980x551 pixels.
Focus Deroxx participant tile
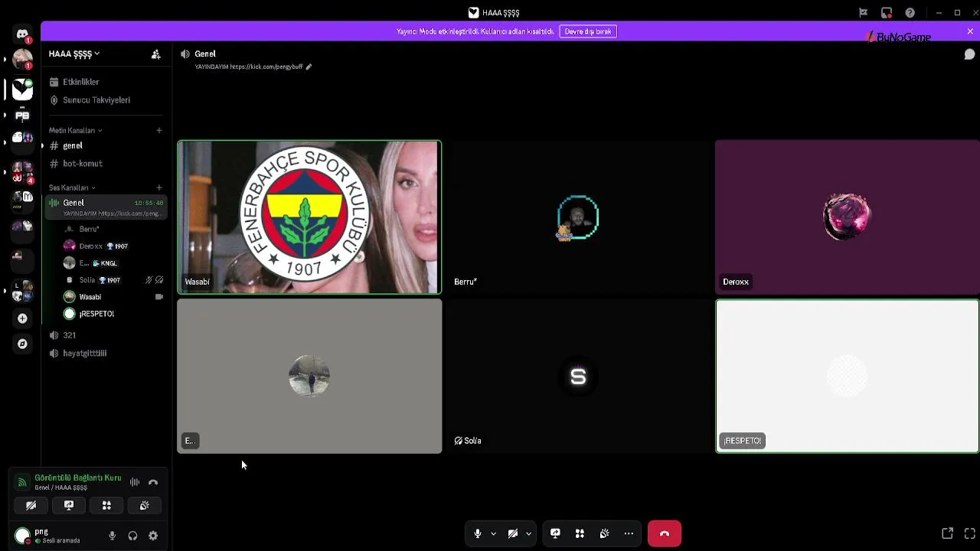(x=848, y=217)
